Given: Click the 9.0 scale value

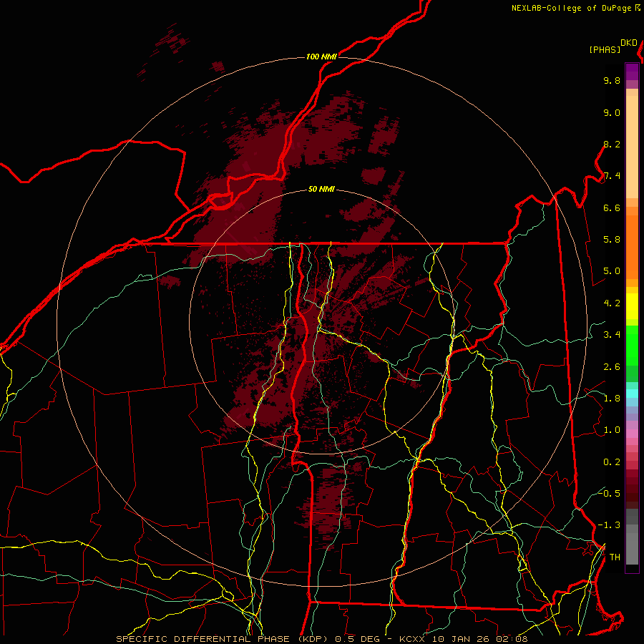Looking at the screenshot, I should pyautogui.click(x=612, y=113).
